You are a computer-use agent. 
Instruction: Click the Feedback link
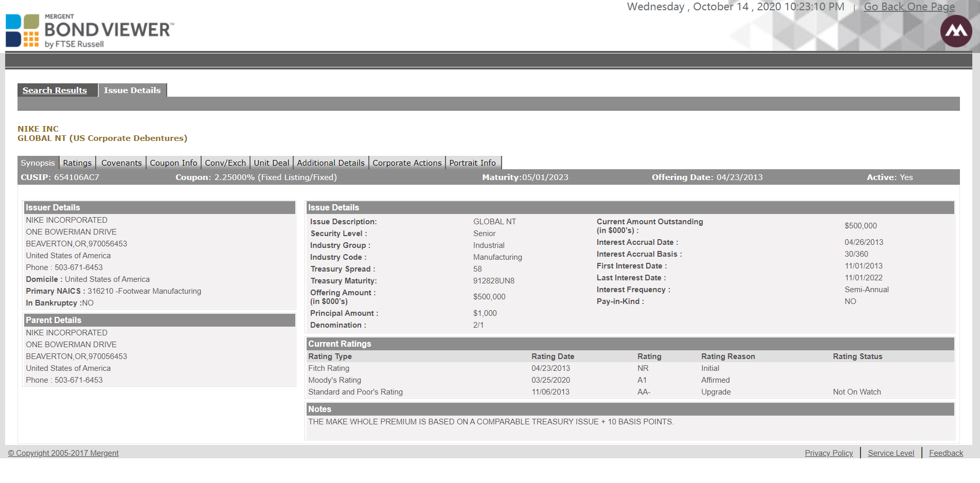946,453
